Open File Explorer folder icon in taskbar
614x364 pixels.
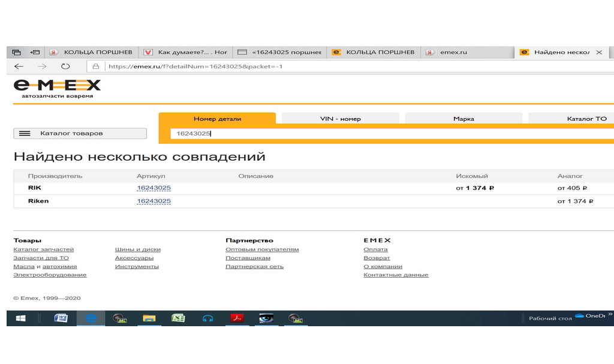tap(149, 318)
